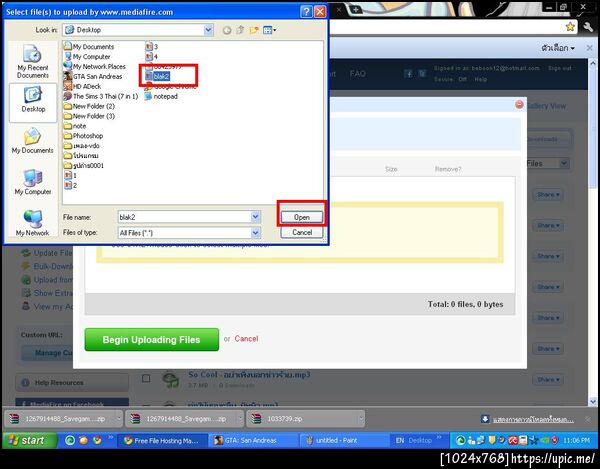Click red Cancel link beside upload button
Screen dimensions: 600x469
point(246,339)
